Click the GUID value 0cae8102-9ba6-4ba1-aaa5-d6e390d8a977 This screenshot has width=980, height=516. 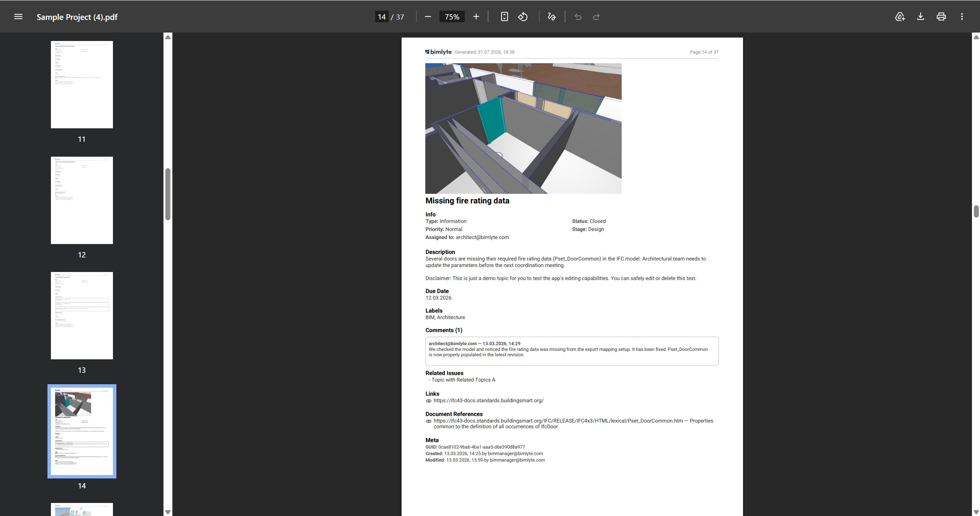pyautogui.click(x=482, y=447)
